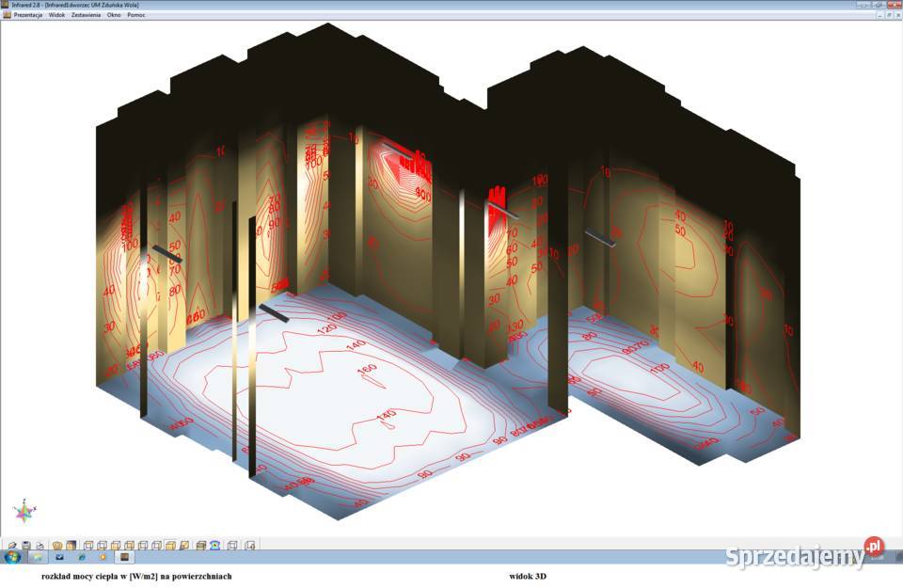Open the Okno menu

tap(115, 15)
